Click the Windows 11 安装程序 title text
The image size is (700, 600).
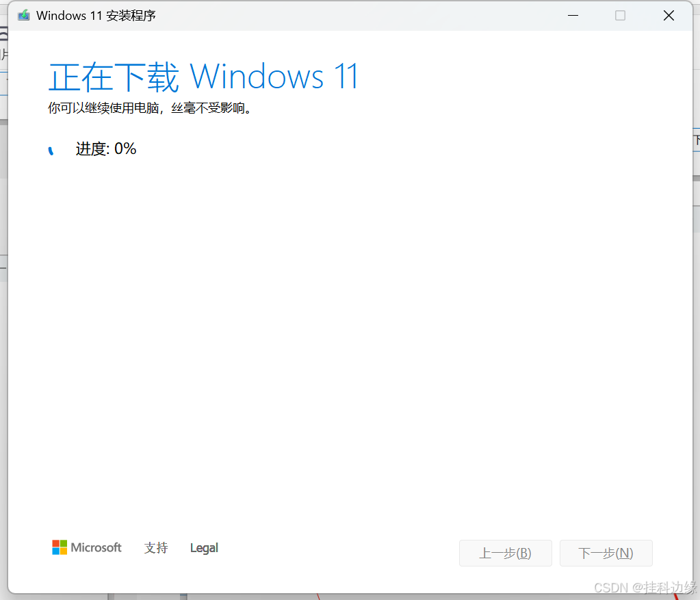[x=96, y=16]
